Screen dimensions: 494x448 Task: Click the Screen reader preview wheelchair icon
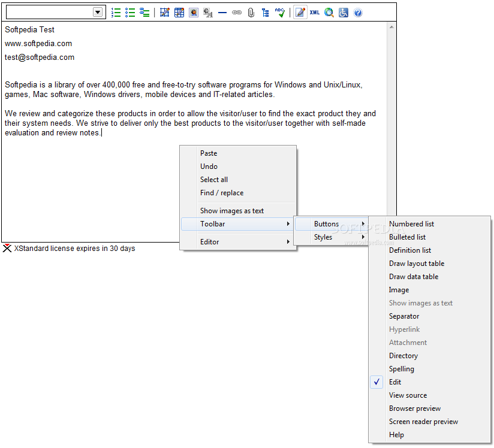pyautogui.click(x=344, y=13)
